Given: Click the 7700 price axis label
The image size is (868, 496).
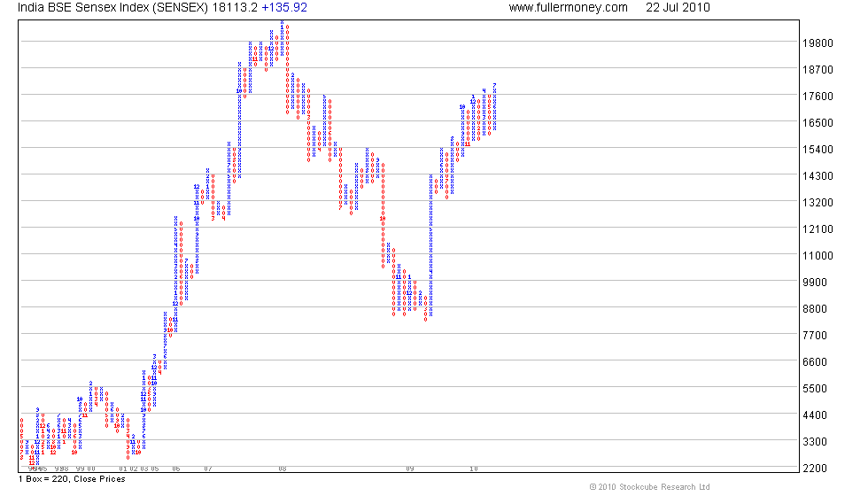Looking at the screenshot, I should pyautogui.click(x=815, y=336).
